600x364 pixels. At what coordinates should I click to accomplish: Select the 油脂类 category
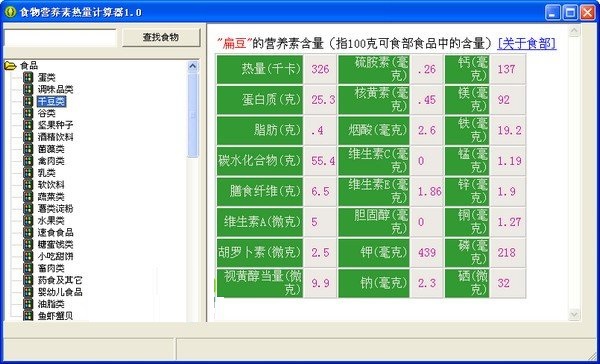point(51,304)
